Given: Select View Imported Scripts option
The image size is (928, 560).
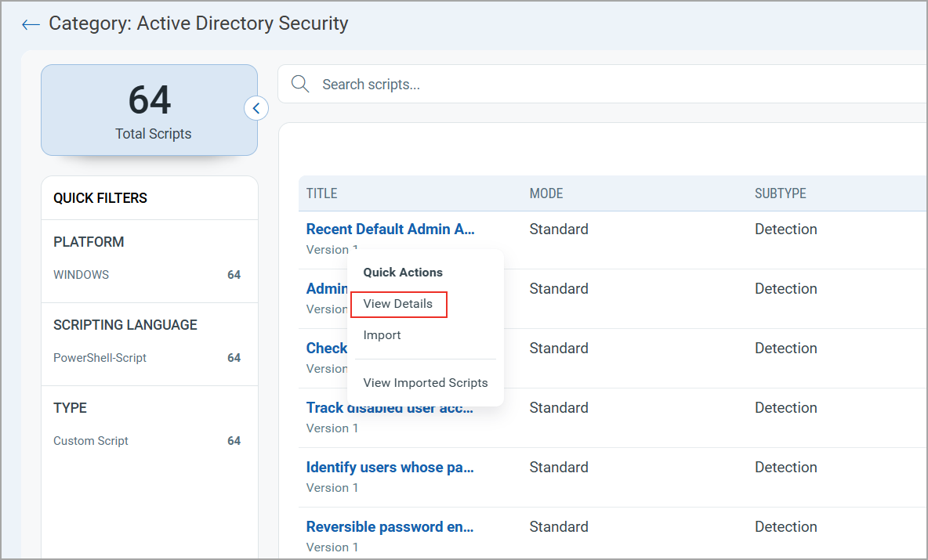Looking at the screenshot, I should tap(426, 383).
